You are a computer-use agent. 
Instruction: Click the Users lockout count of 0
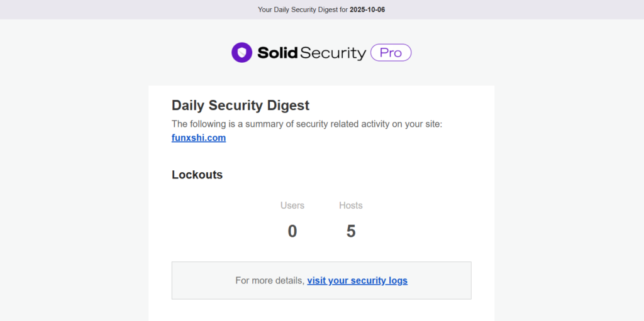[x=292, y=231]
